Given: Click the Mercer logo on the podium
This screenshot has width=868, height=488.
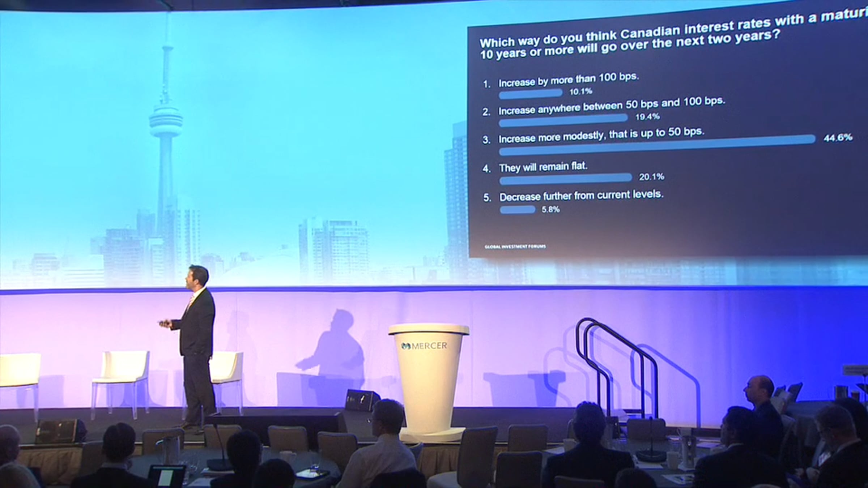Looking at the screenshot, I should point(424,346).
